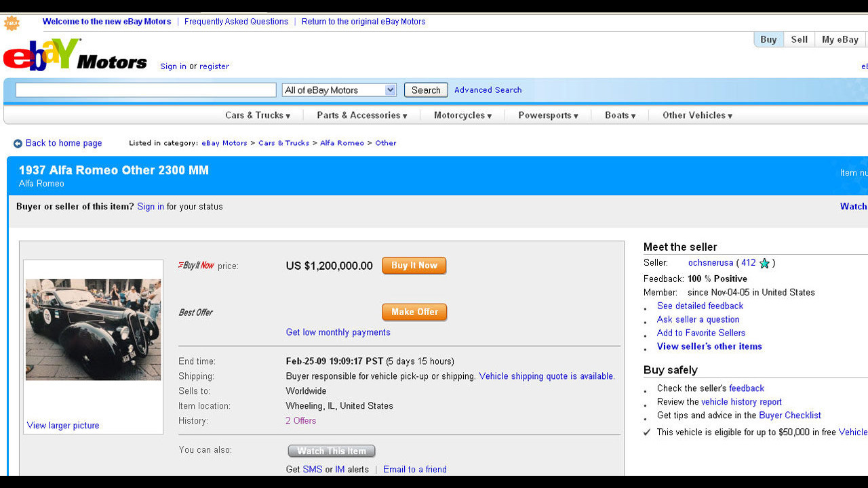Viewport: 868px width, 488px height.
Task: Click the IM alerts link
Action: [340, 470]
